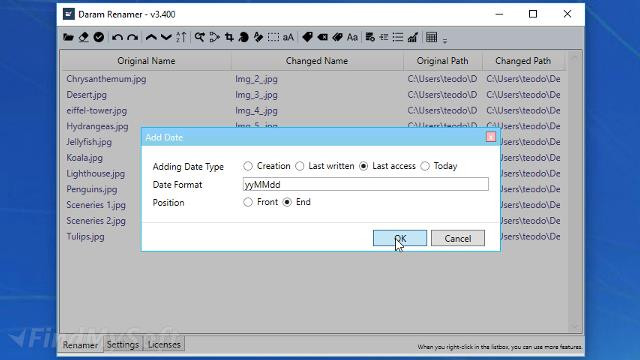Select the Lighthouse.jpg file entry
Viewport: 640px width, 360px height.
pos(96,173)
